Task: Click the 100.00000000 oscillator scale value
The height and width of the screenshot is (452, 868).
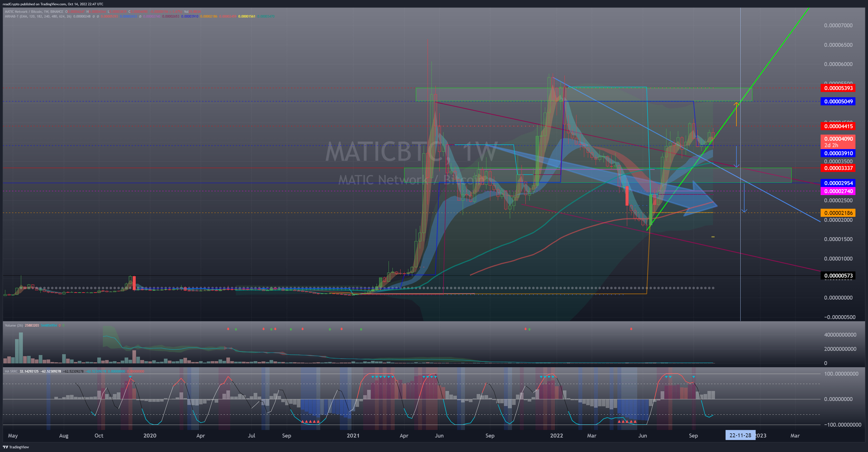Action: point(841,374)
